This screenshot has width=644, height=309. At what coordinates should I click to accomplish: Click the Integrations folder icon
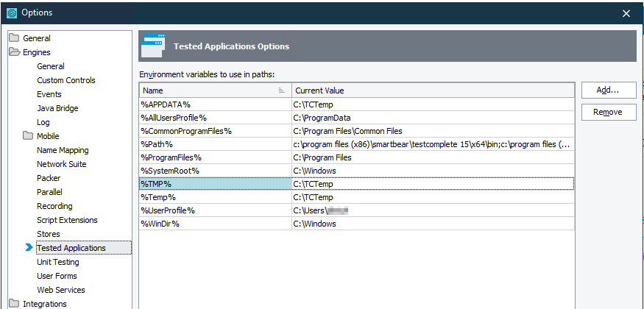pos(14,304)
